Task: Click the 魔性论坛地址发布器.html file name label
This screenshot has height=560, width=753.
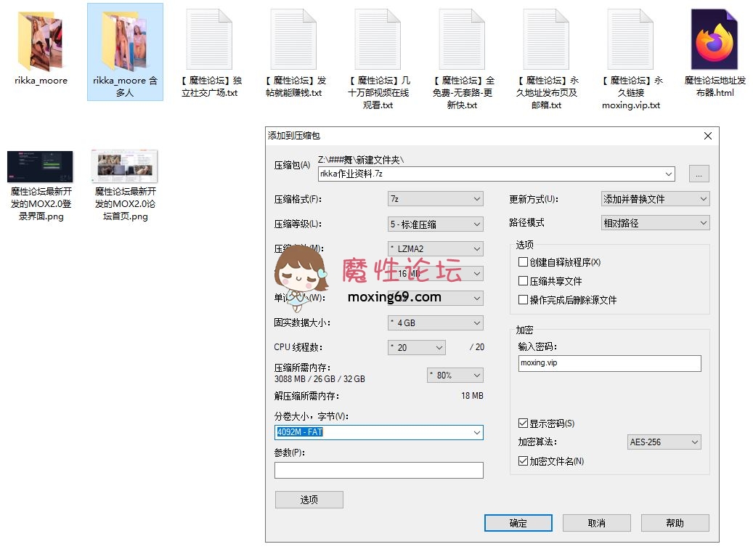Action: 715,86
